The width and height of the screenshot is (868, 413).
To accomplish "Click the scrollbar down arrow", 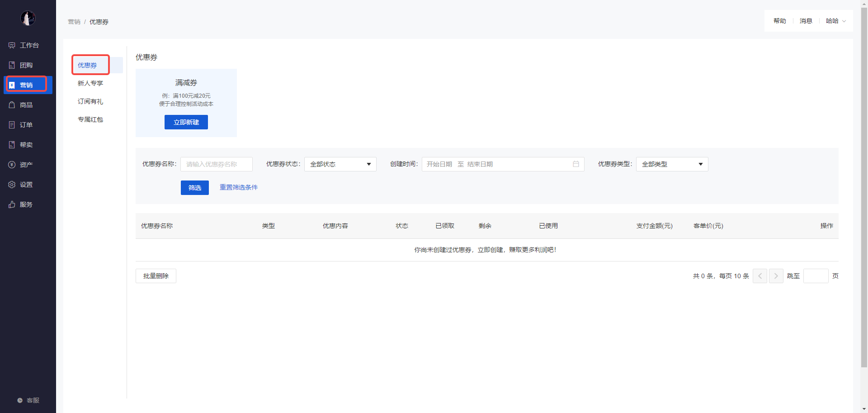I will click(864, 409).
